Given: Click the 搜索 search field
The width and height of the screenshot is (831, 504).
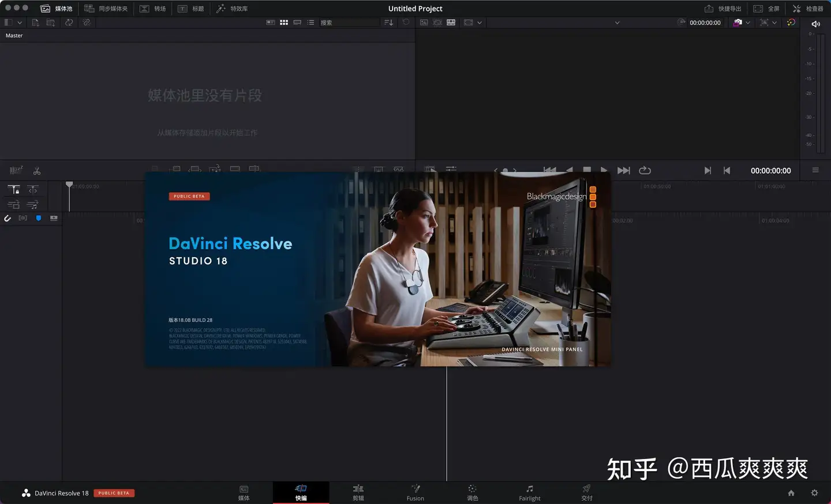Looking at the screenshot, I should point(349,22).
